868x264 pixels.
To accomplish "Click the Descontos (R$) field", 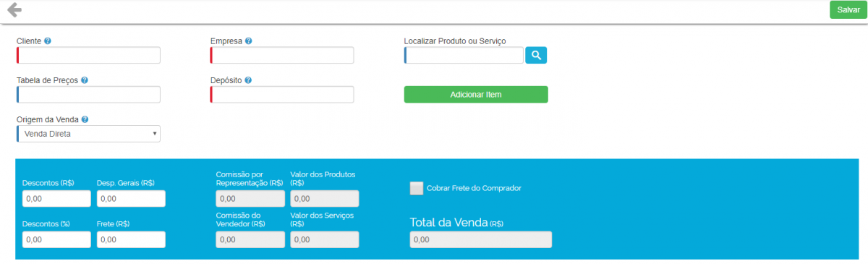I will point(56,199).
